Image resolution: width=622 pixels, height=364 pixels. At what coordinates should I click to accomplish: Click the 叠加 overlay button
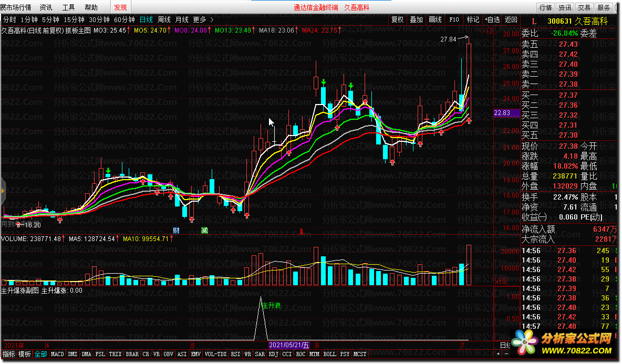point(416,19)
